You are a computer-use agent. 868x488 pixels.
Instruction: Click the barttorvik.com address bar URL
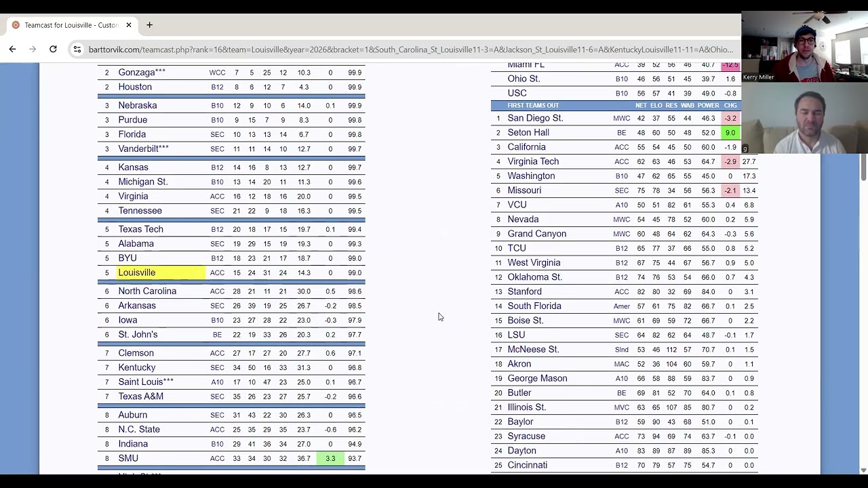[410, 49]
